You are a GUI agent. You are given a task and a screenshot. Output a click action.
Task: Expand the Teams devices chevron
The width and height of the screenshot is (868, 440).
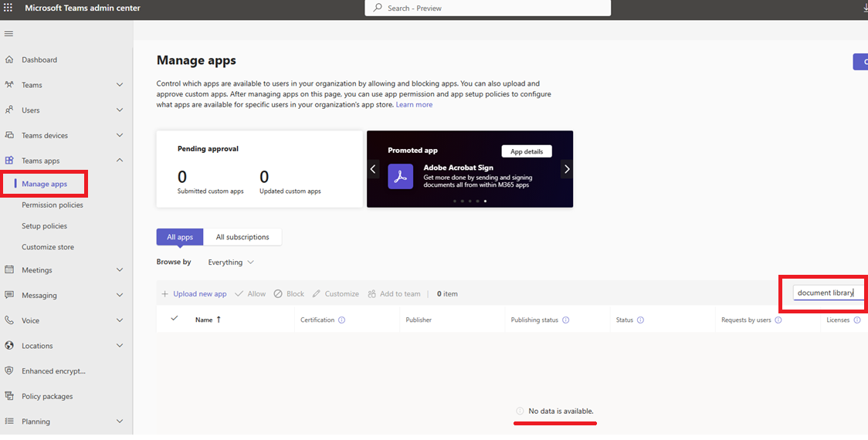pos(120,135)
